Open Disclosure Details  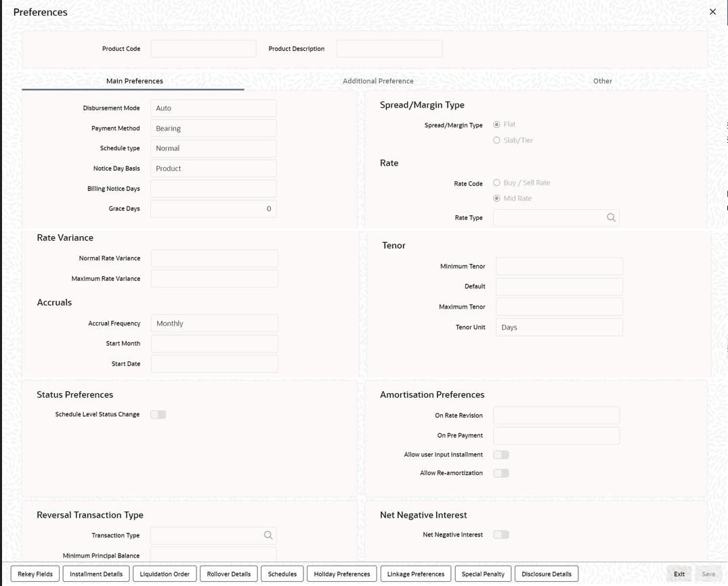point(547,574)
